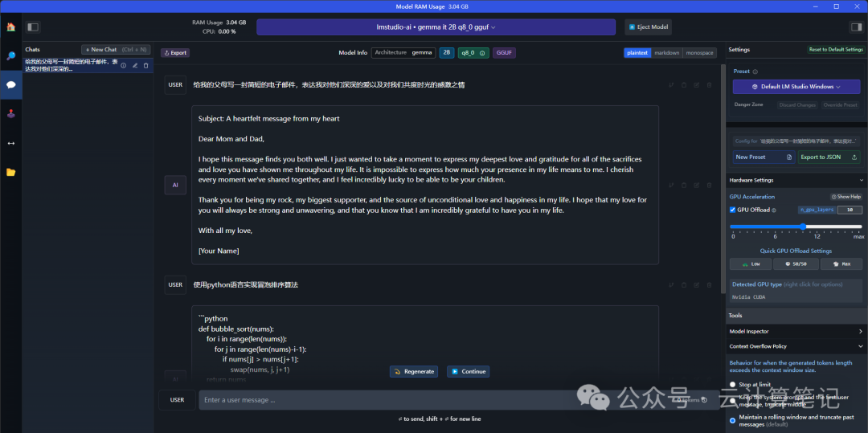Screen dimensions: 868x433
Task: Open the Search magnifier sidebar icon
Action: pyautogui.click(x=11, y=56)
